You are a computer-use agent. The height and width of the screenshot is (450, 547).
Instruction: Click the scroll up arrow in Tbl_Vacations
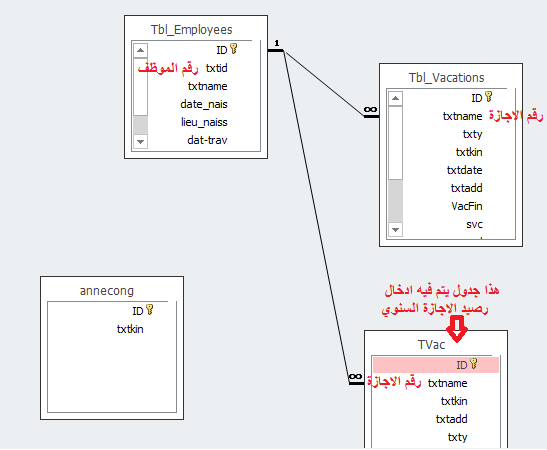(x=396, y=98)
